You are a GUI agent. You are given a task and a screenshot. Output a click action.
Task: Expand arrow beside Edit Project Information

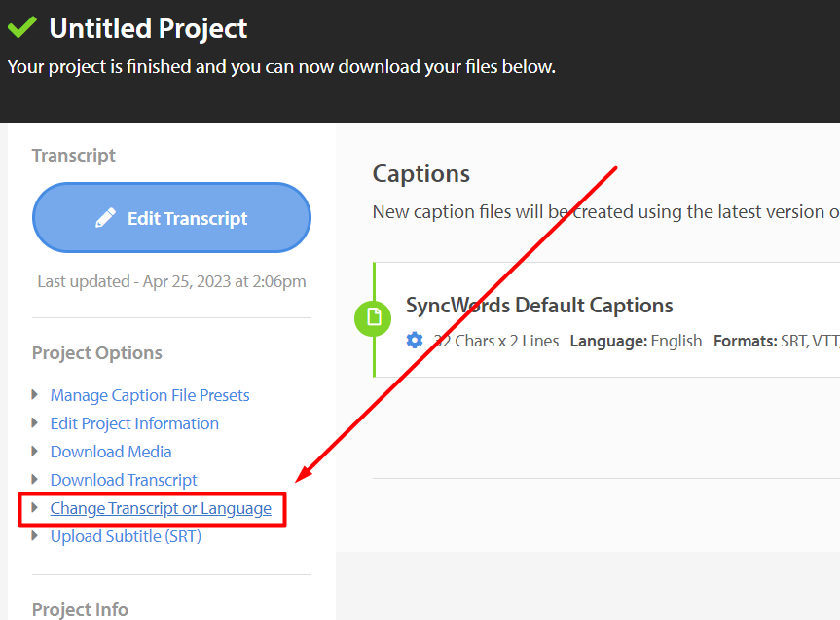point(35,422)
